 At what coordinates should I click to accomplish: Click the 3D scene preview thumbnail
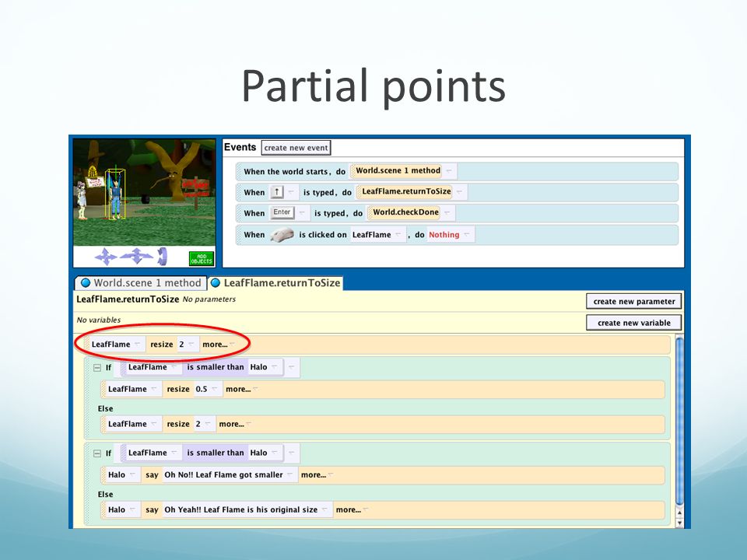[x=144, y=192]
